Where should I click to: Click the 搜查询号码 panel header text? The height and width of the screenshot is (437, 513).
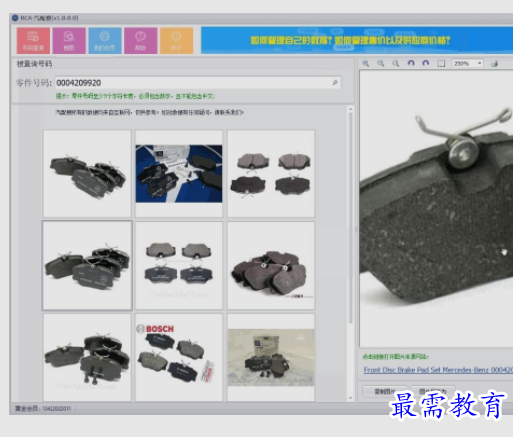34,64
